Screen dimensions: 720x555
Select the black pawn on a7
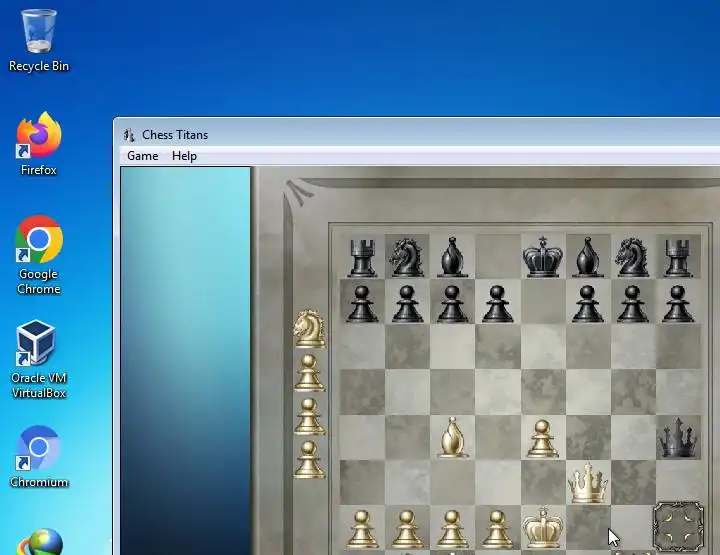362,303
